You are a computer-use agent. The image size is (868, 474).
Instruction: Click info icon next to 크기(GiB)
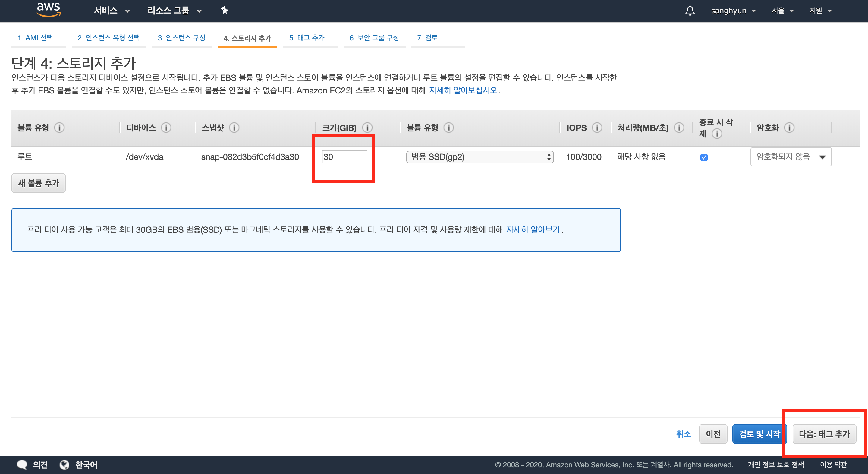click(x=367, y=128)
